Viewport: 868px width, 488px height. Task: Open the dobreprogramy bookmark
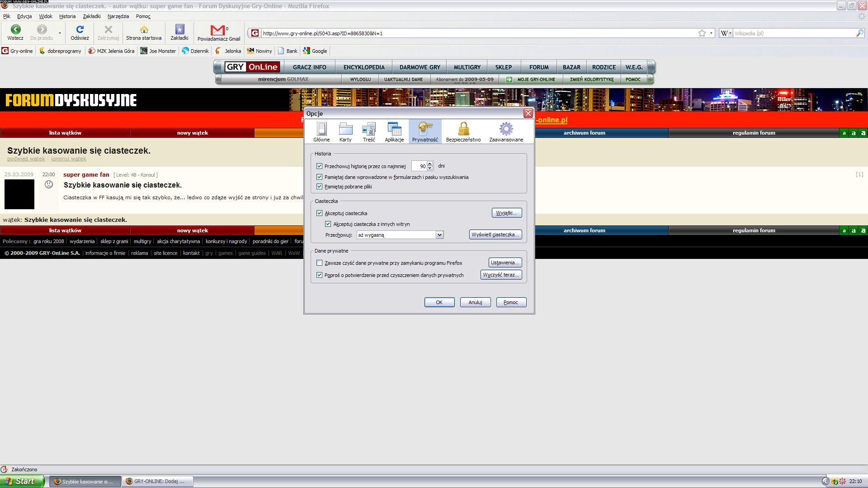[60, 51]
